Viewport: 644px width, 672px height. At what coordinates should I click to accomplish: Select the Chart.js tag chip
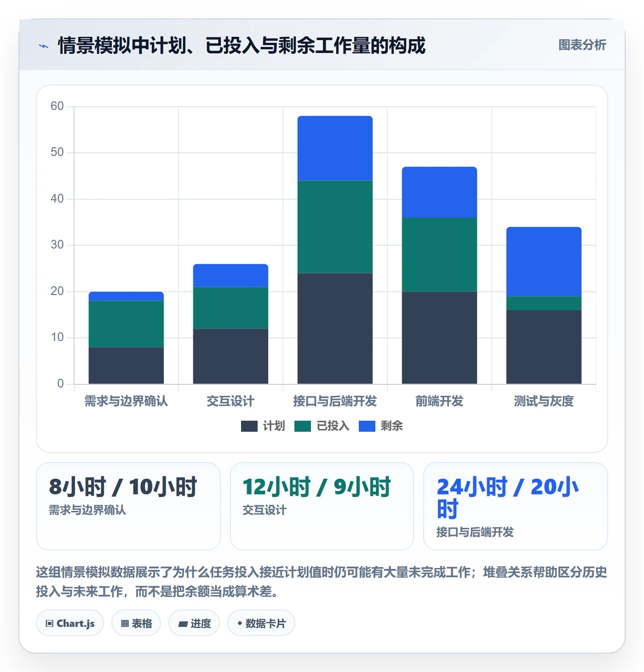[x=70, y=623]
